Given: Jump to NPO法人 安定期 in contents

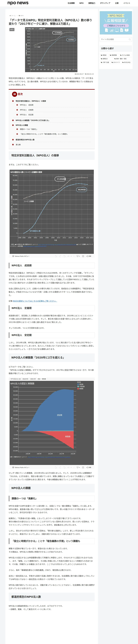Looking at the screenshot, I should pyautogui.click(x=27, y=115).
